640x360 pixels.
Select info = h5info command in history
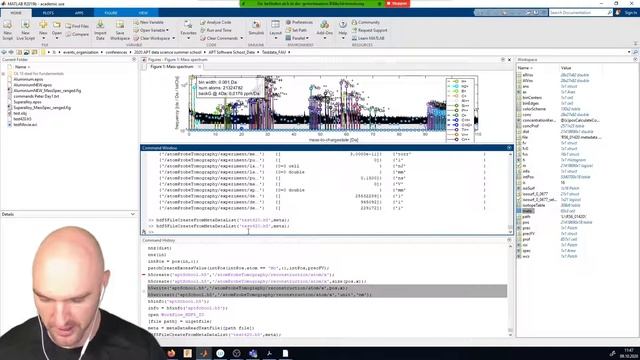pyautogui.click(x=187, y=308)
